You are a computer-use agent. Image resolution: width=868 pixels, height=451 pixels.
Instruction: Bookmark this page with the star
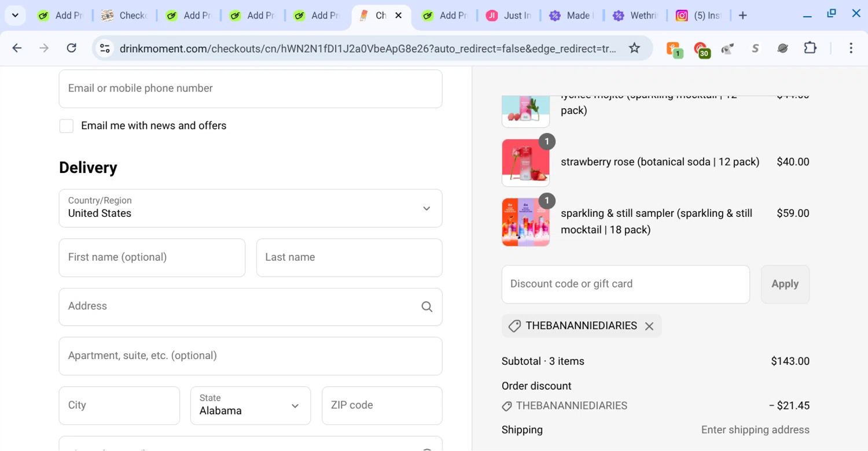tap(635, 48)
